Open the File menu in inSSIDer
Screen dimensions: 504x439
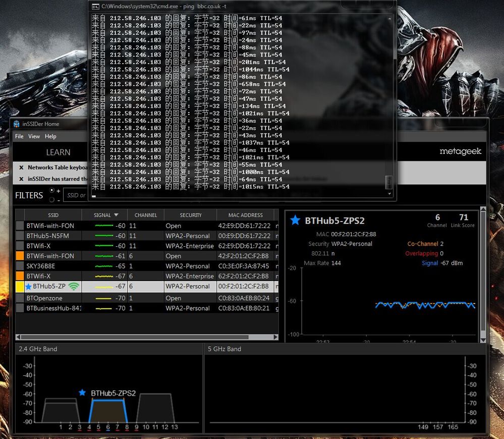19,136
